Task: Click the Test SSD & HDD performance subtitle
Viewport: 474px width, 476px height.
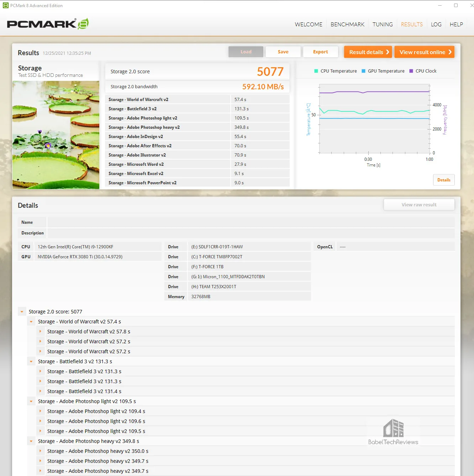Action: pyautogui.click(x=51, y=75)
